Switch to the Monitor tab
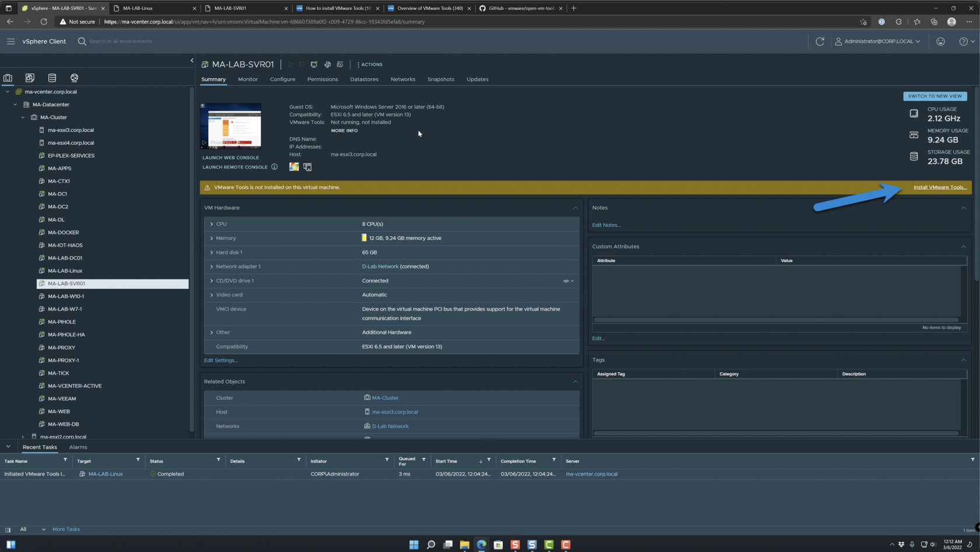 click(x=248, y=79)
